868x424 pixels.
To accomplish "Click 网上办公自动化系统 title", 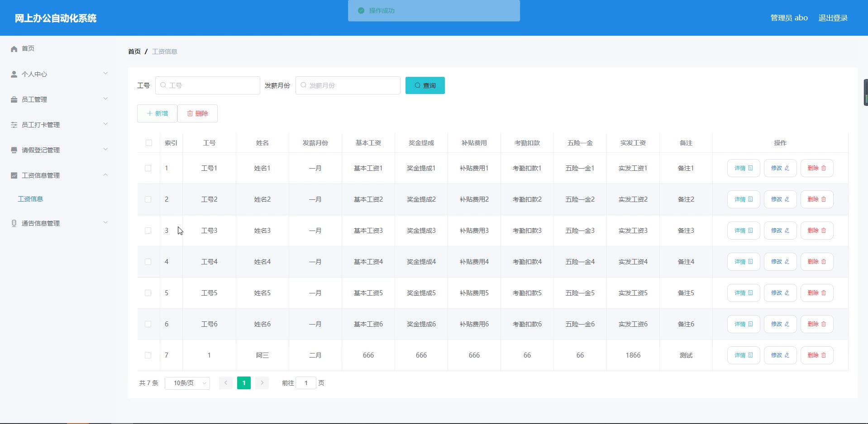I will click(x=56, y=18).
